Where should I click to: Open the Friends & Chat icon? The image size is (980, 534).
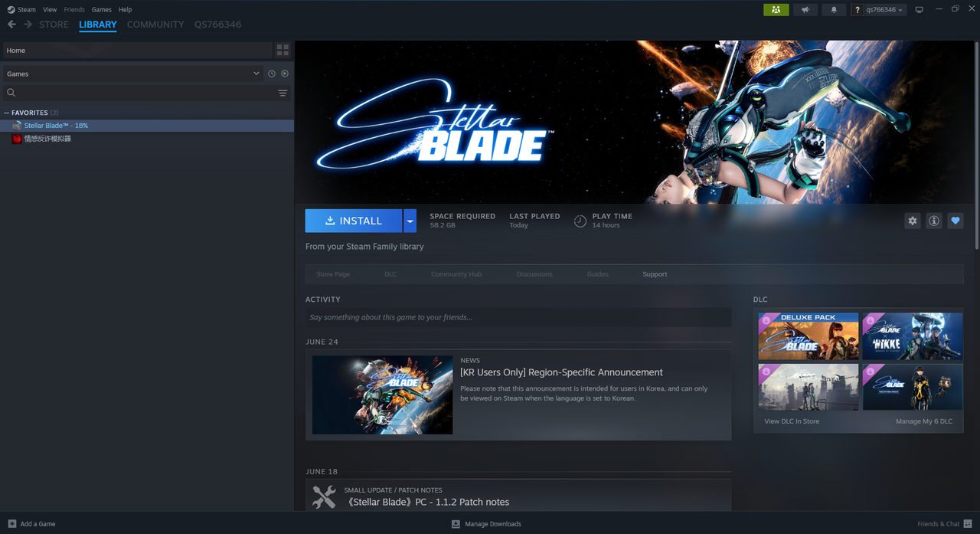click(968, 524)
